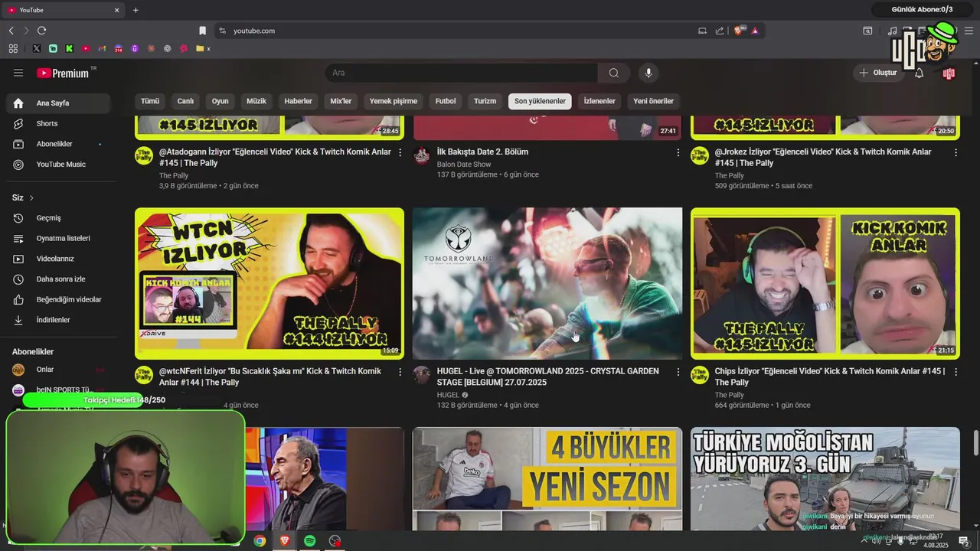Select the İzlenenler filter chip

coord(599,101)
